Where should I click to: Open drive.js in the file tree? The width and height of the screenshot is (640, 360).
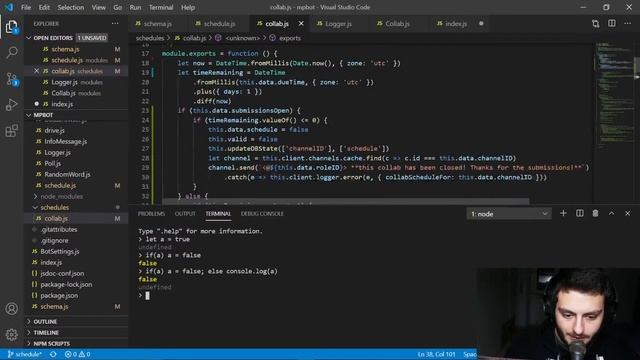coord(55,130)
